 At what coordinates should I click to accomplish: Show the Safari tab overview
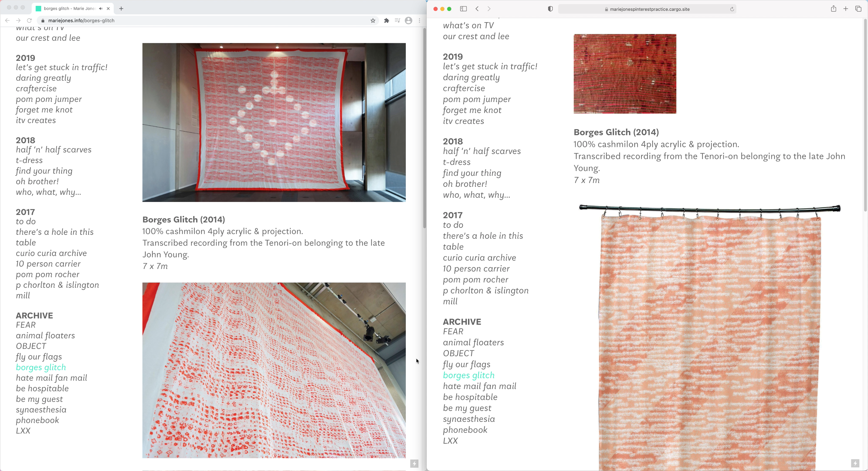pos(858,9)
